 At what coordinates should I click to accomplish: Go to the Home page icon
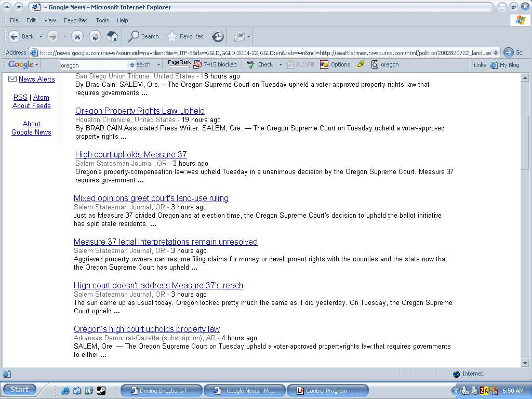[x=112, y=36]
